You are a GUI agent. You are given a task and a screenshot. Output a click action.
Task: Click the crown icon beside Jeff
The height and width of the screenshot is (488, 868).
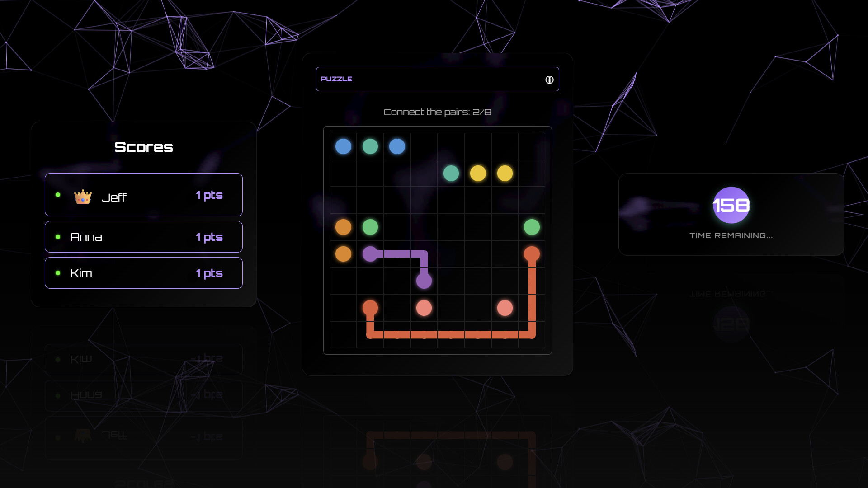coord(83,197)
